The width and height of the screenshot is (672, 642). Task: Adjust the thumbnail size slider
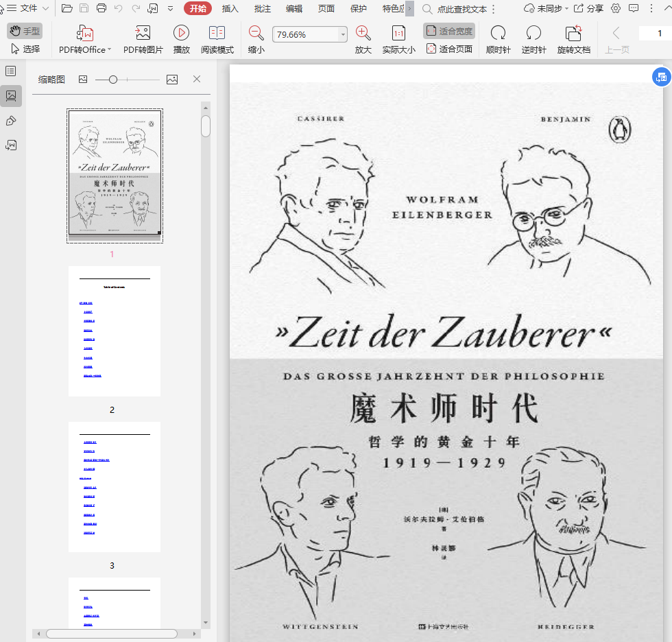113,80
